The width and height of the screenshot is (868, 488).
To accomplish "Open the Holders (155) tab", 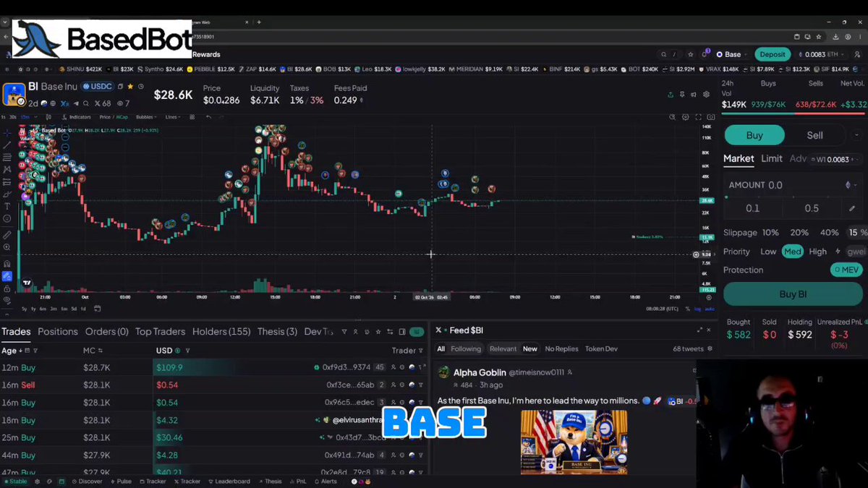I will click(221, 332).
